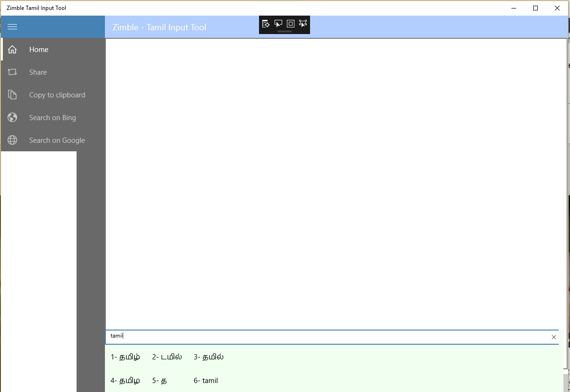570x392 pixels.
Task: Toggle the Enable Selection debug icon
Action: pyautogui.click(x=278, y=24)
